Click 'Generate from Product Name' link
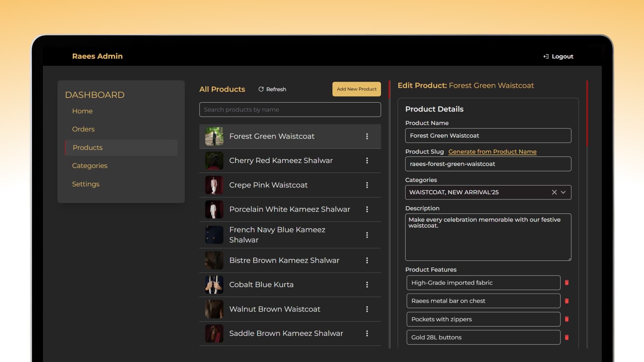 pos(492,152)
